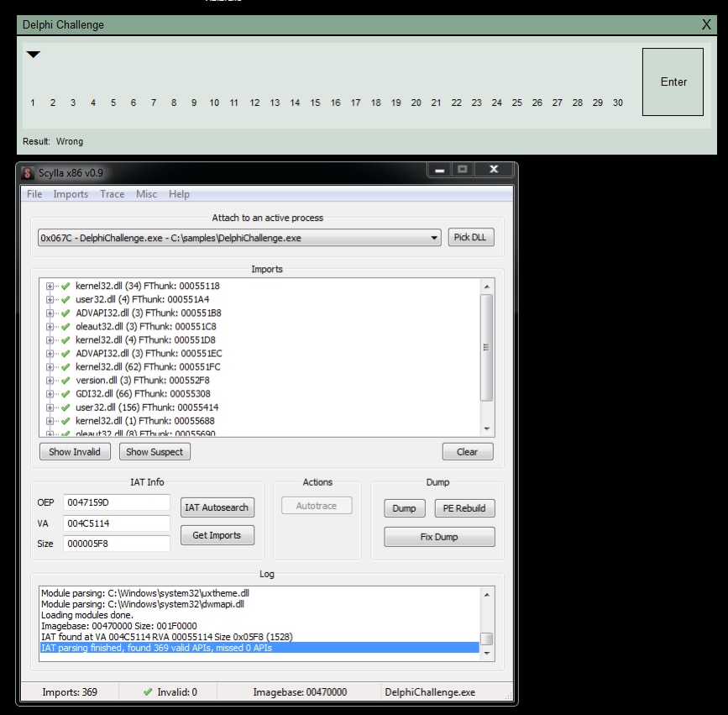
Task: Clear the imports list
Action: tap(468, 451)
